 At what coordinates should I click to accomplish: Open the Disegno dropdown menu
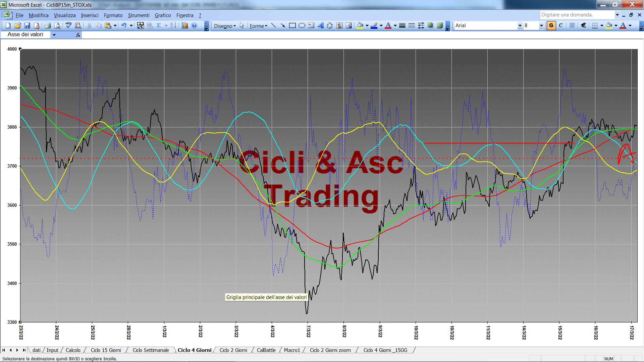[225, 26]
